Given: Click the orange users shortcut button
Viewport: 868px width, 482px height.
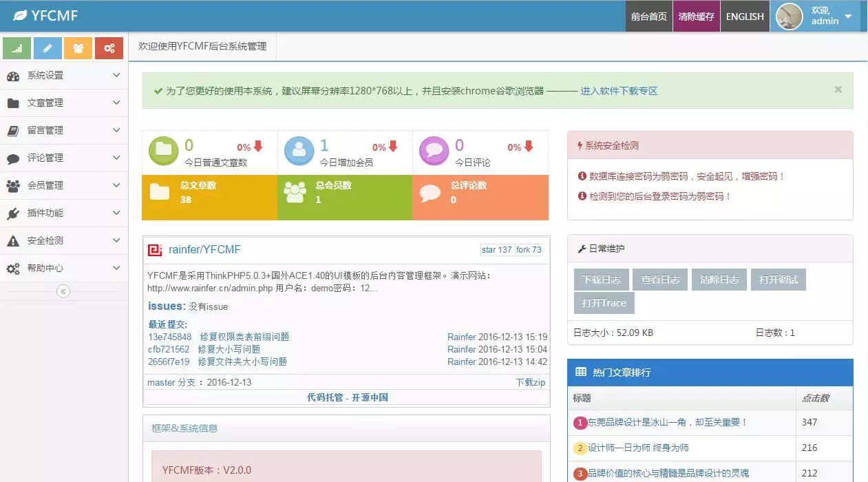Looking at the screenshot, I should point(78,48).
